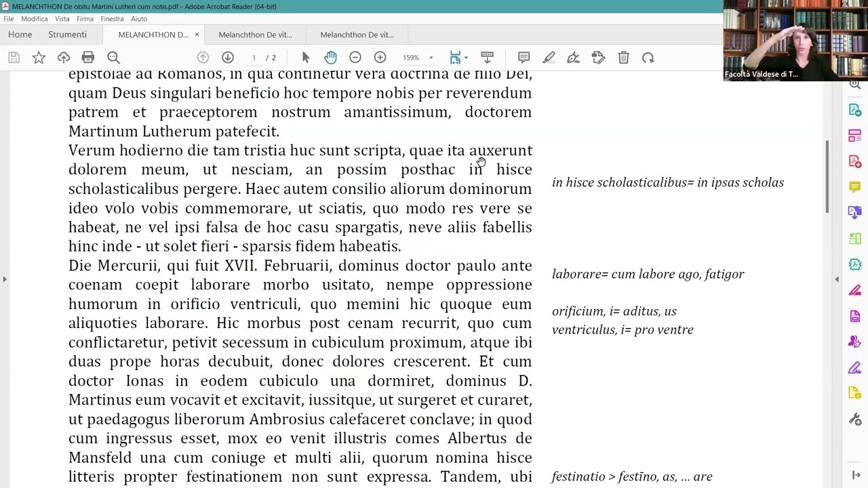This screenshot has height=488, width=868.
Task: Open green Organize tool in sidebar
Action: (854, 239)
